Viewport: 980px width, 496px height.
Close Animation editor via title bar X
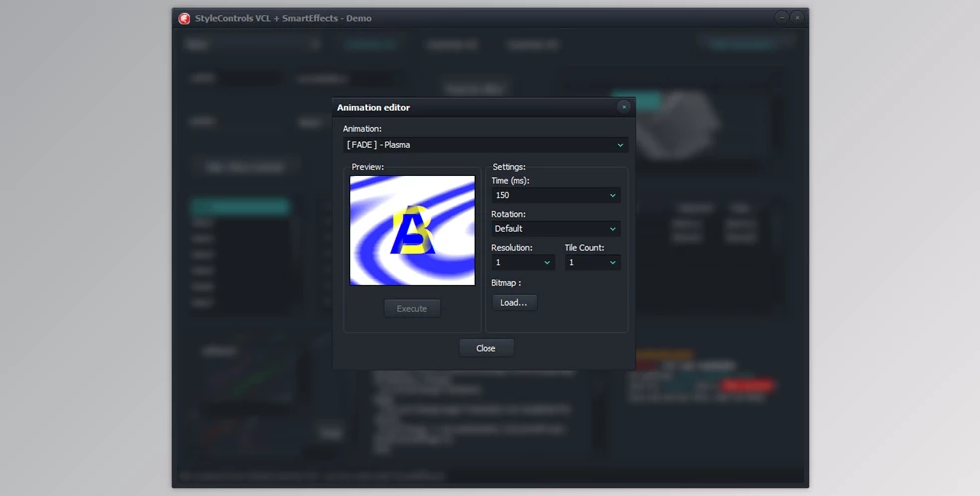(623, 107)
